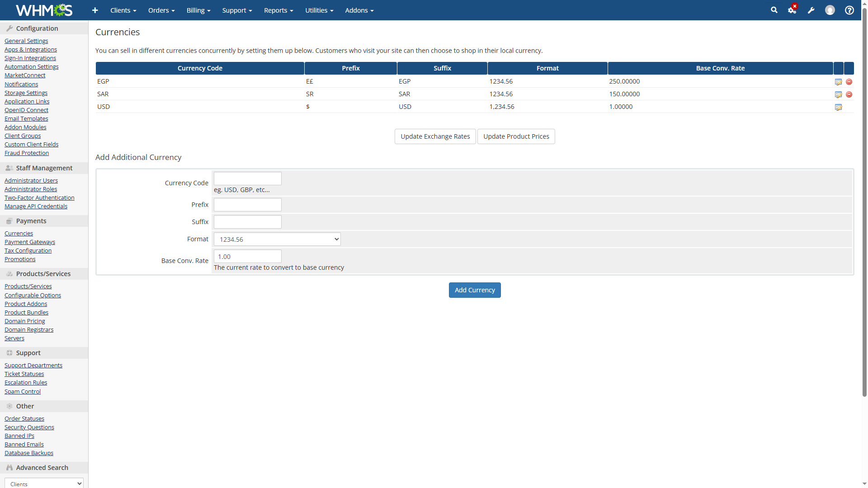Expand the Format dropdown

coord(277,239)
